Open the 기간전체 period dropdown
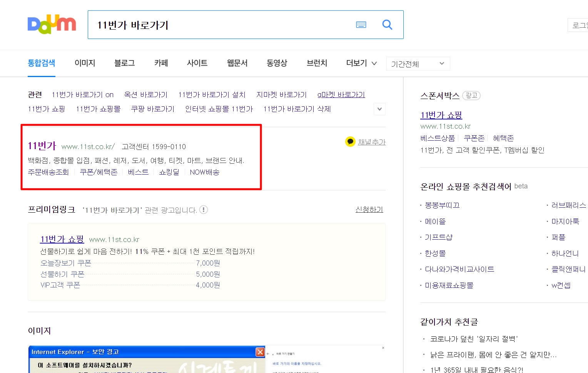The width and height of the screenshot is (588, 373). click(x=418, y=64)
